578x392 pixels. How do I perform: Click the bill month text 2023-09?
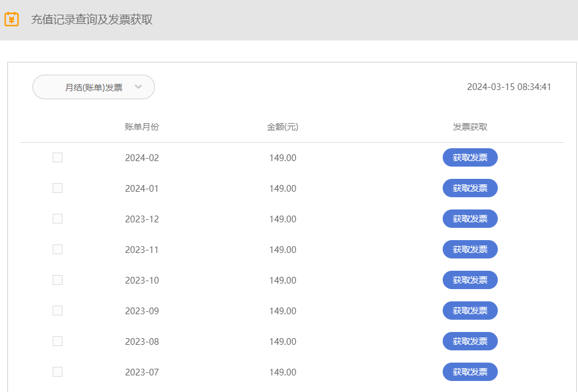pos(142,311)
